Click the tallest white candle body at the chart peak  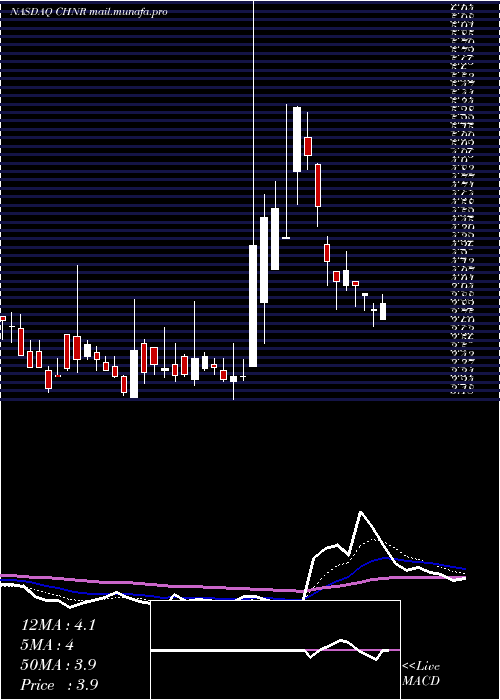point(297,139)
